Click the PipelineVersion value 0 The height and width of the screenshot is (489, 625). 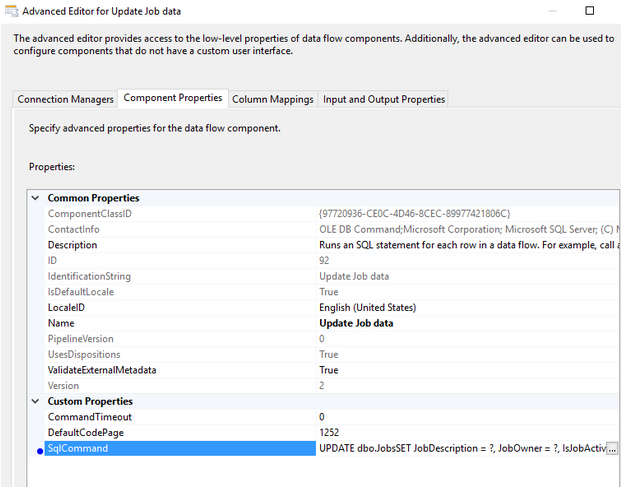(322, 338)
